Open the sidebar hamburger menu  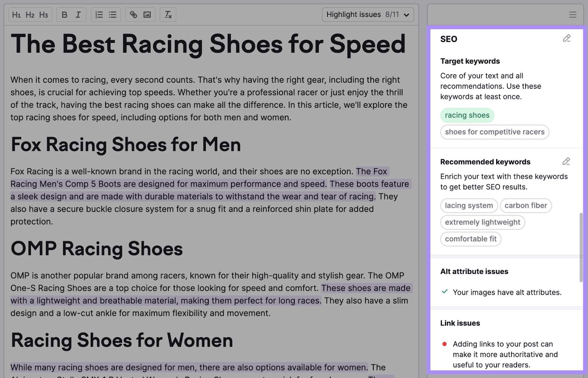pos(573,15)
